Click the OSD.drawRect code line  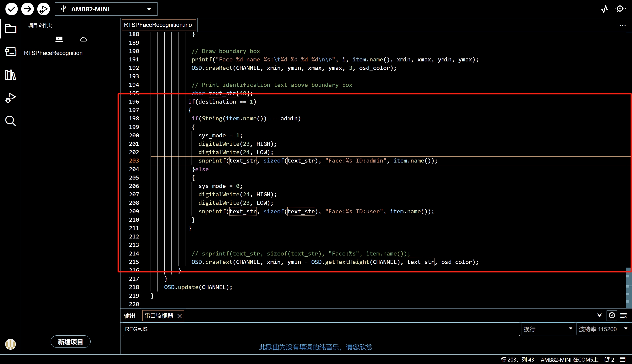pos(294,68)
